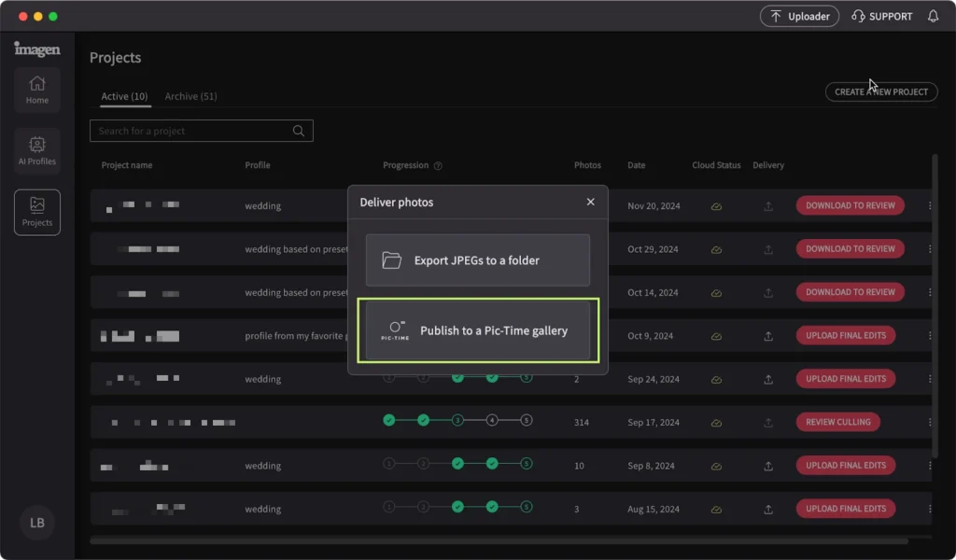Open Support from the headset icon

click(x=882, y=17)
